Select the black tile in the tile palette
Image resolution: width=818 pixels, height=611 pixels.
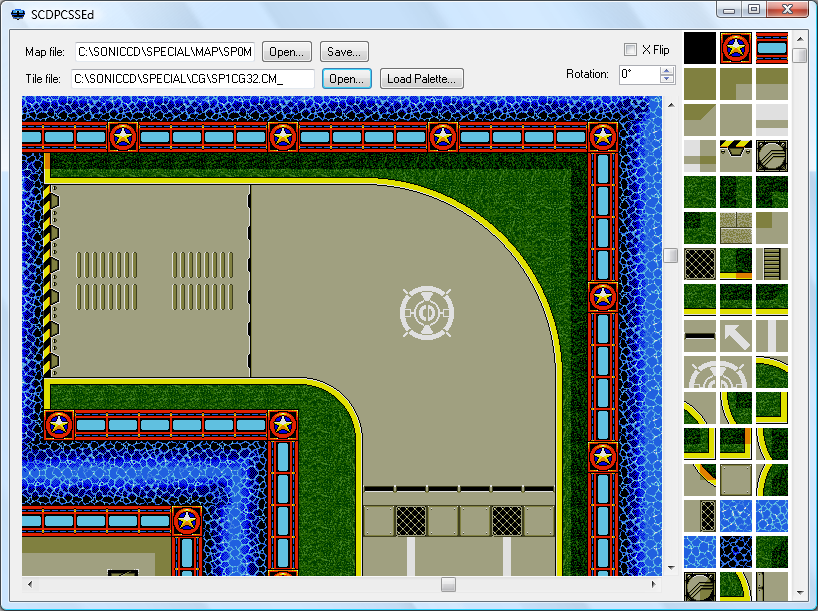[700, 48]
